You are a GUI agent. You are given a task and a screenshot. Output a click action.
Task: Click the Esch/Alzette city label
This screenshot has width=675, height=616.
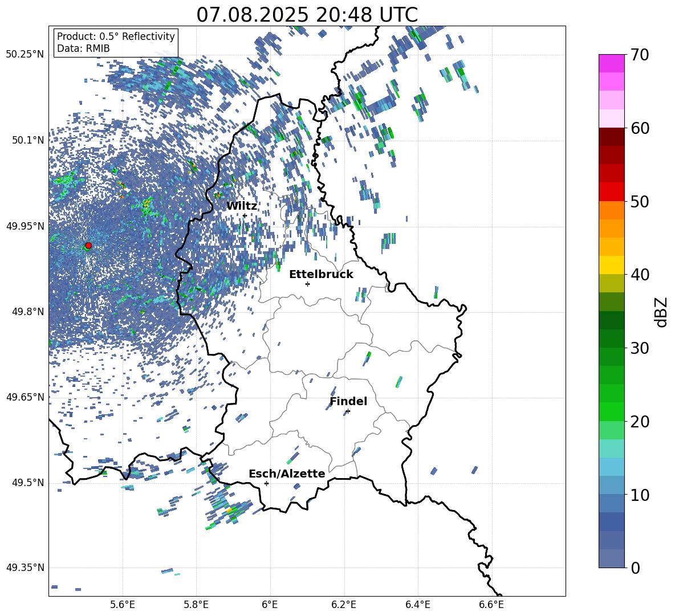287,474
